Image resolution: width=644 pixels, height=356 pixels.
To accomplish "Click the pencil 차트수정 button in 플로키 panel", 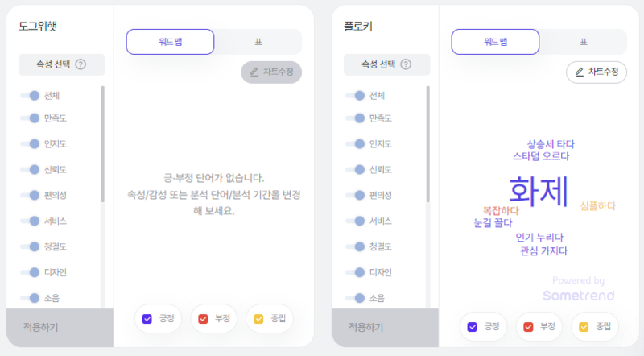I will (597, 72).
